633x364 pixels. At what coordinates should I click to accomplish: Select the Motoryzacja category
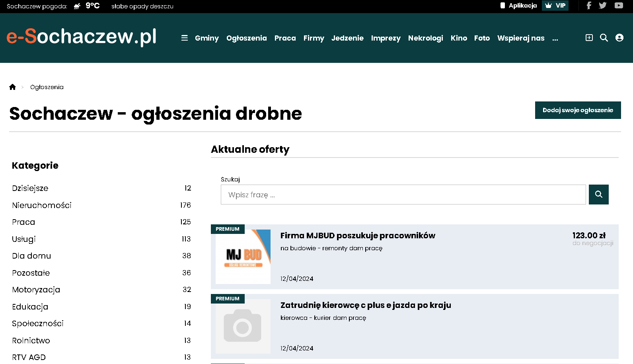pyautogui.click(x=36, y=290)
